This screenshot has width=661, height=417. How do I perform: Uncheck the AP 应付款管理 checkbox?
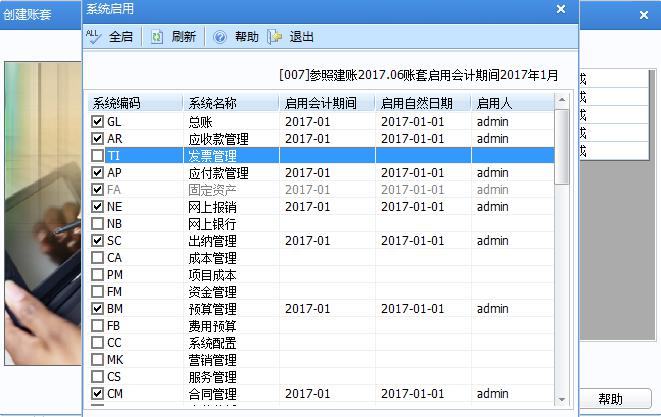(97, 173)
